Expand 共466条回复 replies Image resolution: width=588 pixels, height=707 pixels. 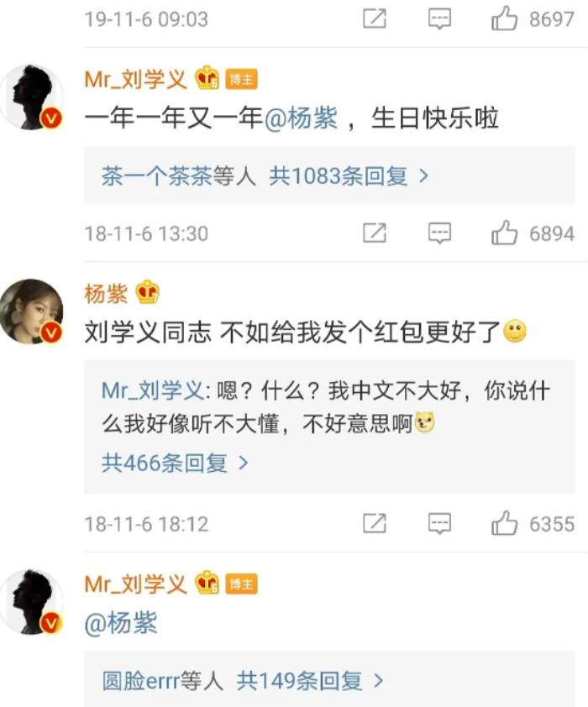click(175, 463)
